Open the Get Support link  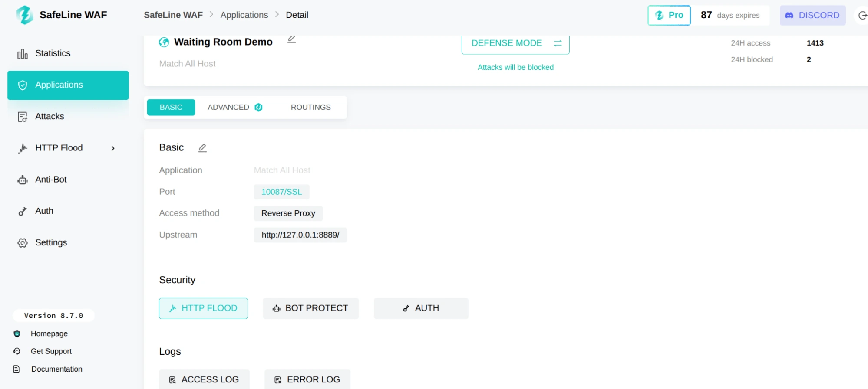pyautogui.click(x=51, y=351)
